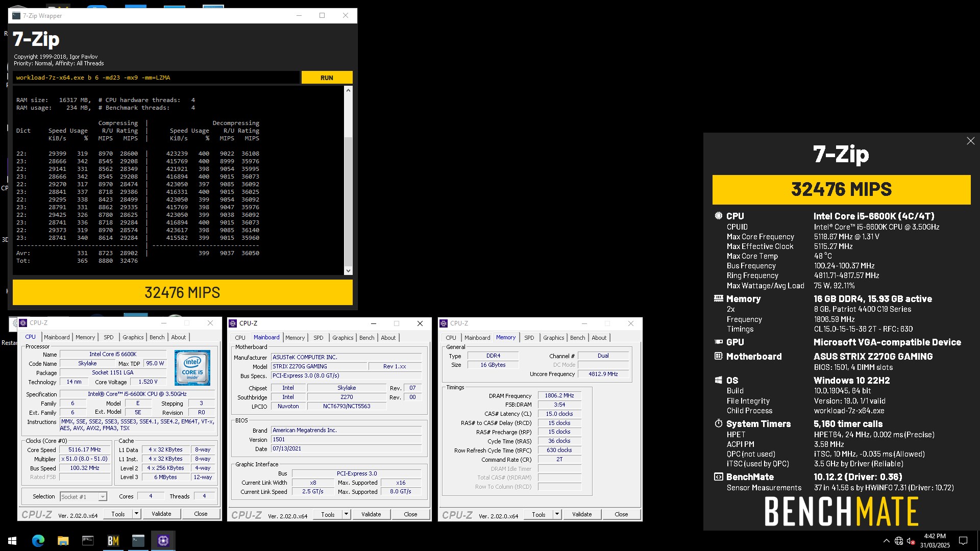Open CPU tab in right CPU-Z window
Screen dimensions: 980x551
(x=451, y=338)
